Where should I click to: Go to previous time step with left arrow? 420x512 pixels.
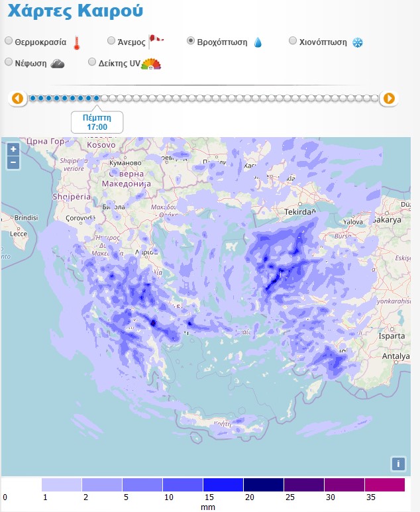[x=18, y=99]
